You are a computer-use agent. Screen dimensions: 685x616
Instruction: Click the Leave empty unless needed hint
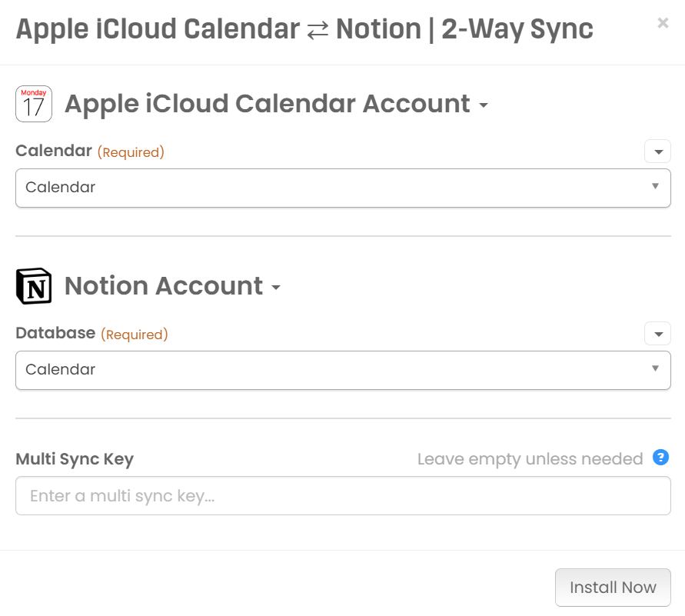click(529, 458)
